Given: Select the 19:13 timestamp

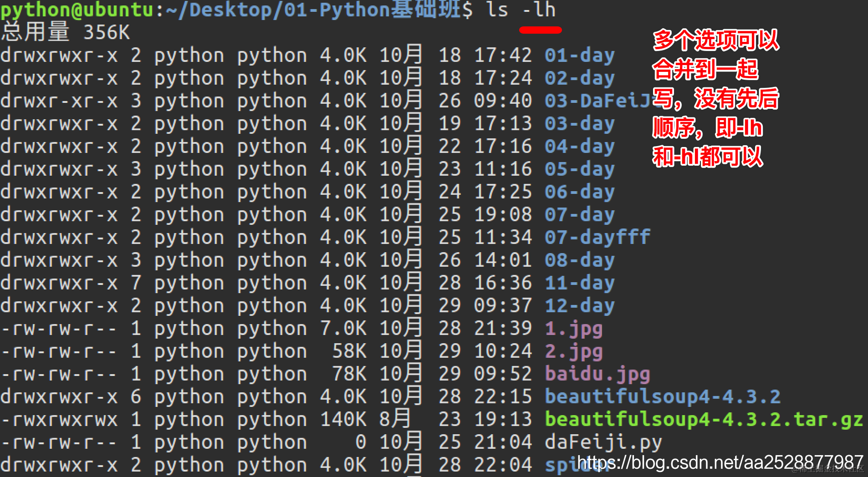Looking at the screenshot, I should pos(503,419).
